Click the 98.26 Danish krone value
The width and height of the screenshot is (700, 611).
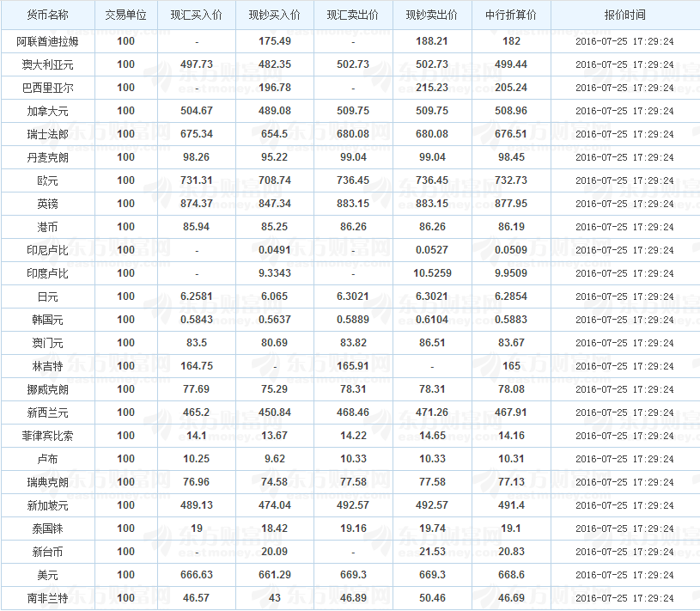pos(197,157)
